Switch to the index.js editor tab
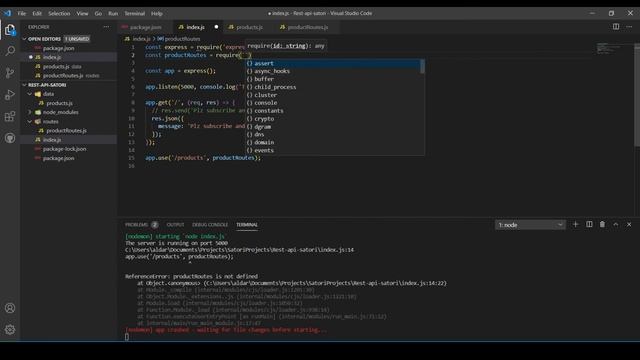The width and height of the screenshot is (640, 360). [x=195, y=27]
